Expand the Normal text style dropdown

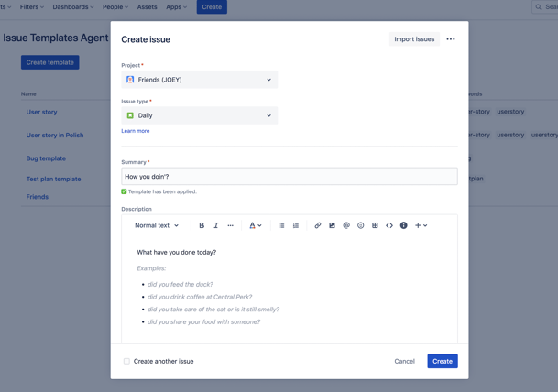[x=157, y=225]
